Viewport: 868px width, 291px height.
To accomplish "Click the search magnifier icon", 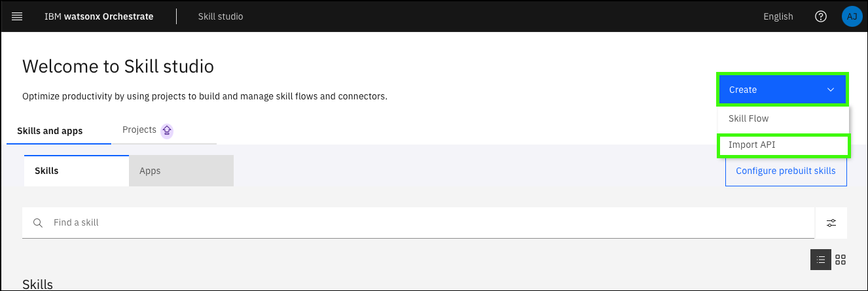I will point(38,223).
